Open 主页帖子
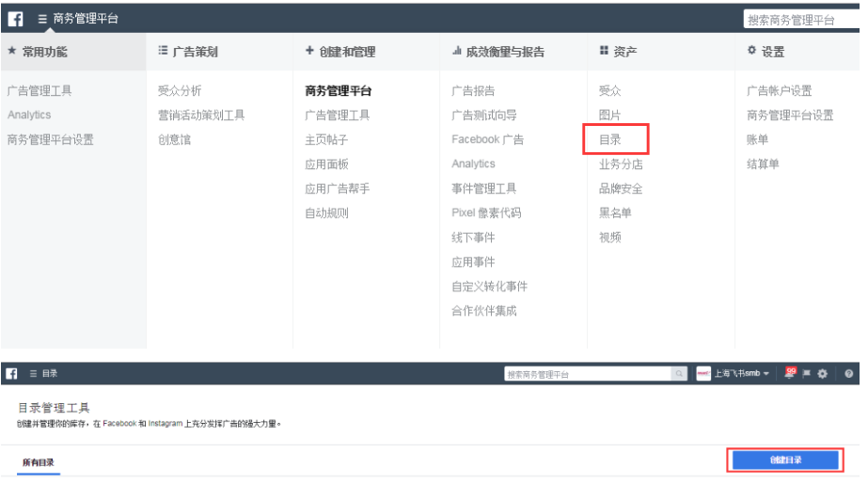 [326, 139]
